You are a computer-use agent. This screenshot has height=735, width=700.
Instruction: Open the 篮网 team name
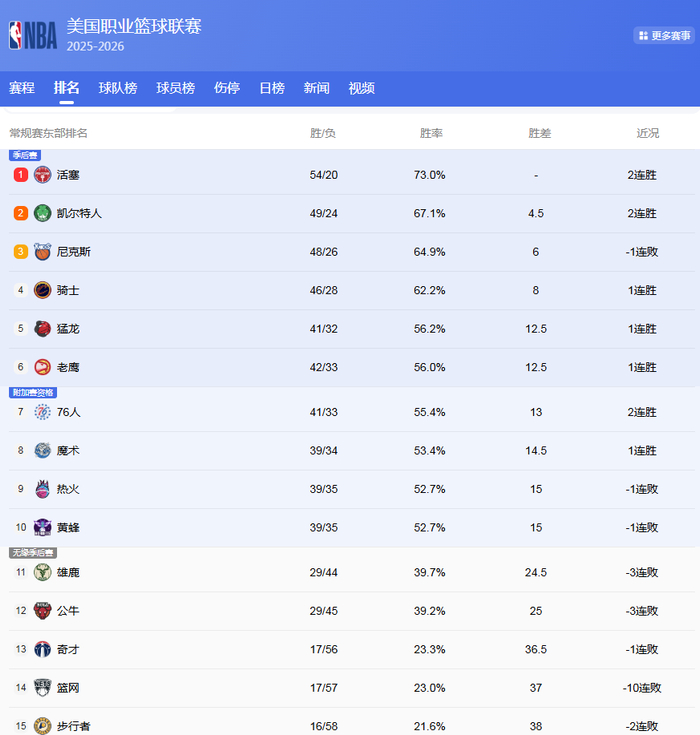point(68,688)
